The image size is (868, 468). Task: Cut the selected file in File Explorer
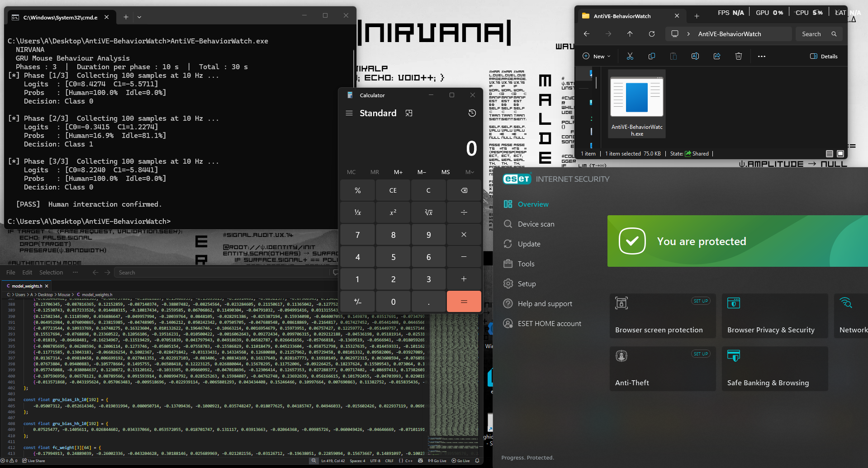click(630, 56)
